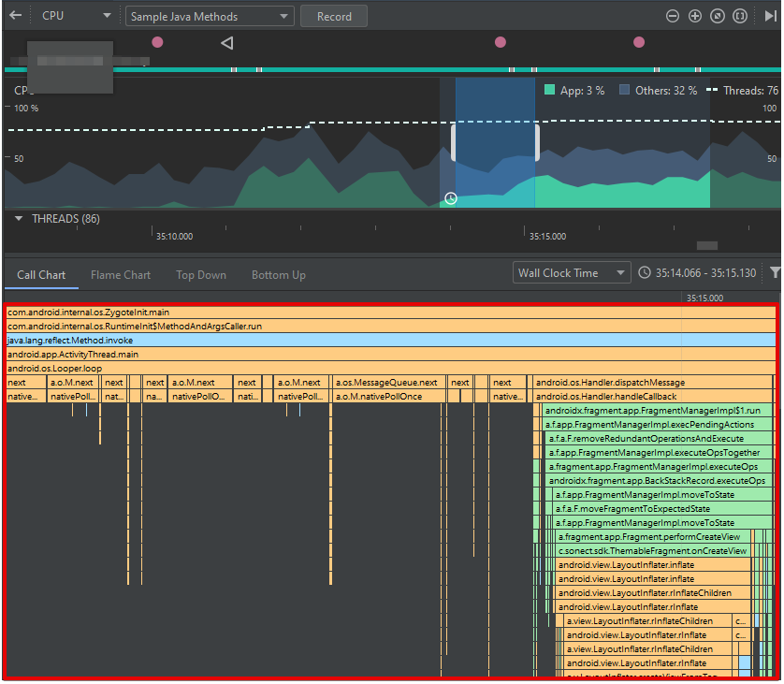784x684 pixels.
Task: Select a.f.a.F.moveFragmentToExpectedState bar
Action: [662, 508]
